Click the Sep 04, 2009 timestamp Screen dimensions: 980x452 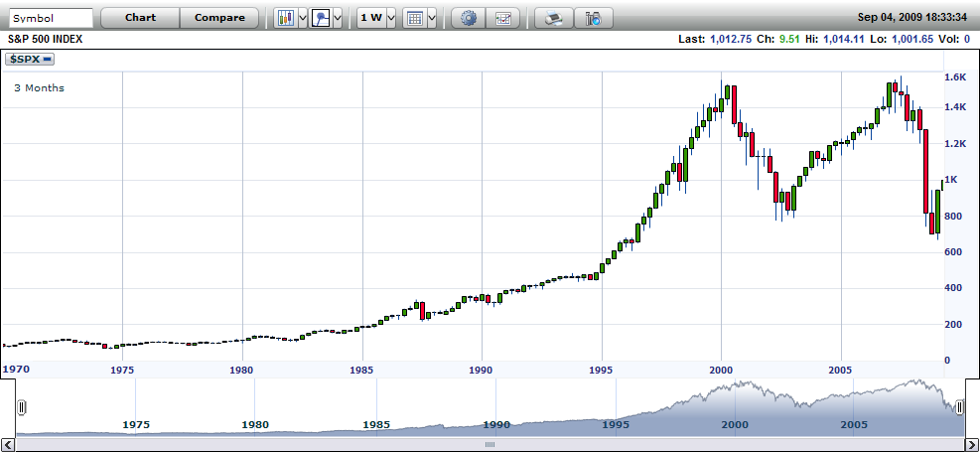coord(911,18)
